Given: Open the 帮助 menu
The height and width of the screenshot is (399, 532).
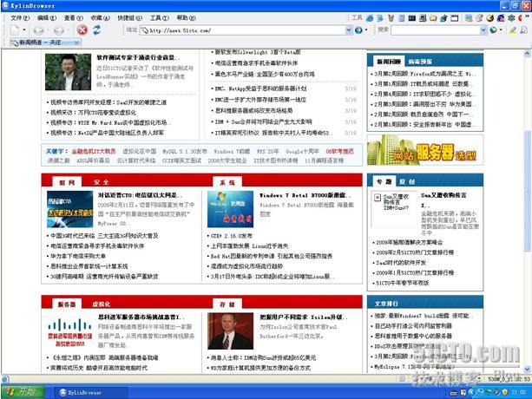Looking at the screenshot, I should tap(186, 17).
